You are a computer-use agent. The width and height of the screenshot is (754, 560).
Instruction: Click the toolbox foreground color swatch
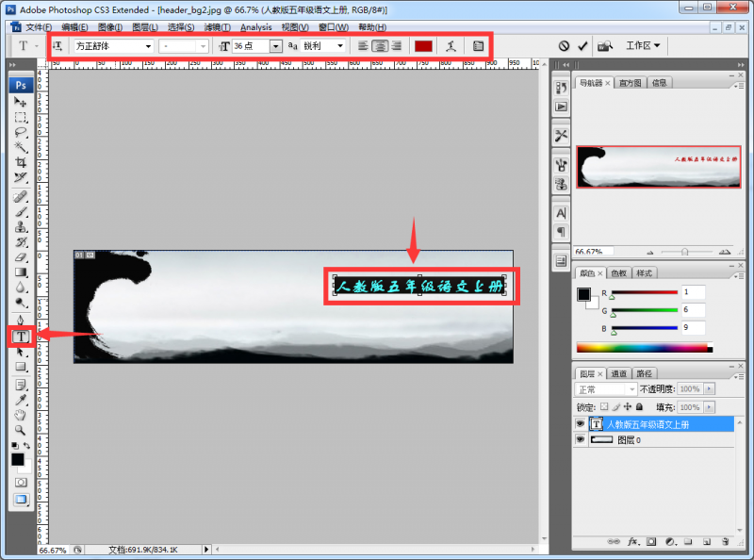(x=18, y=459)
